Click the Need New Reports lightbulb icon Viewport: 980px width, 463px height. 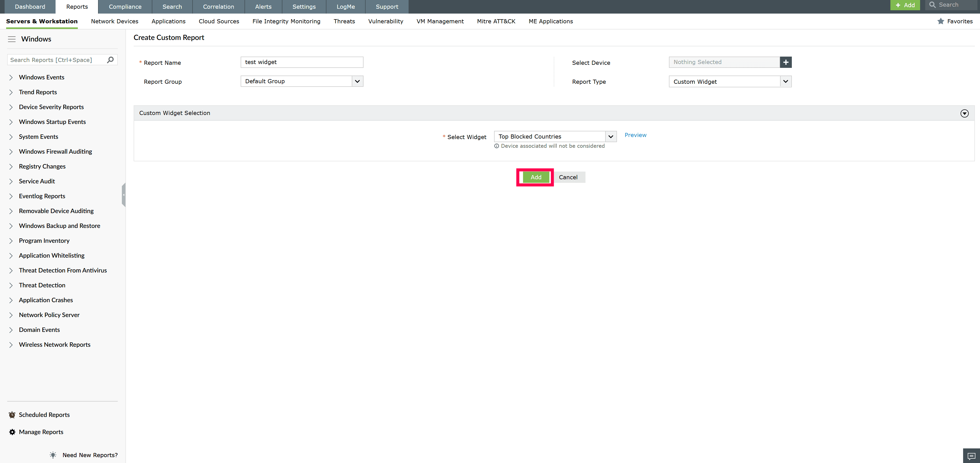click(x=53, y=455)
